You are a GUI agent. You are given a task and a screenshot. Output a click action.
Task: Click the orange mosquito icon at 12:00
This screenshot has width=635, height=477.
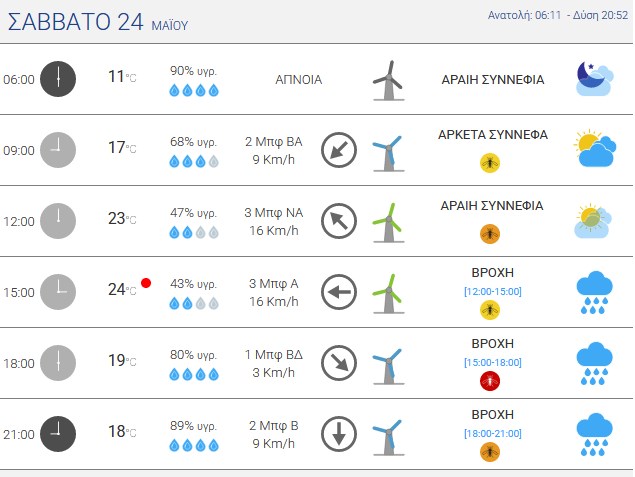[x=490, y=234]
